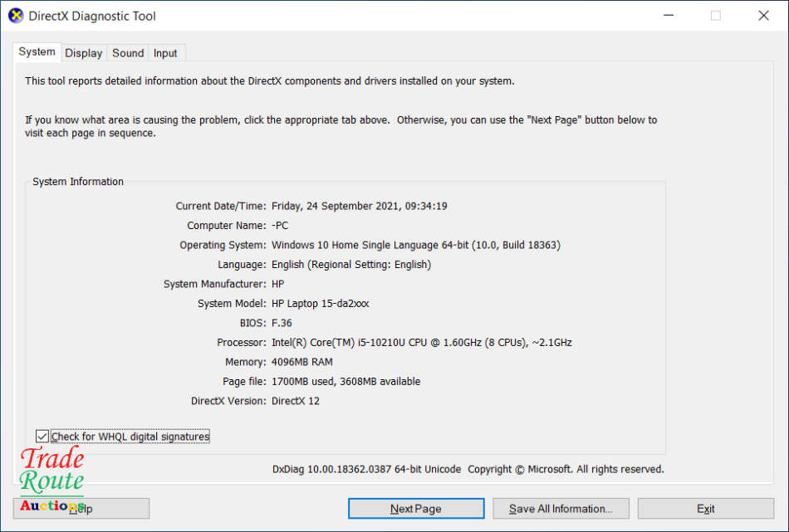Screen dimensions: 789x532
Task: Toggle Check for WHQL digital signatures
Action: point(42,437)
